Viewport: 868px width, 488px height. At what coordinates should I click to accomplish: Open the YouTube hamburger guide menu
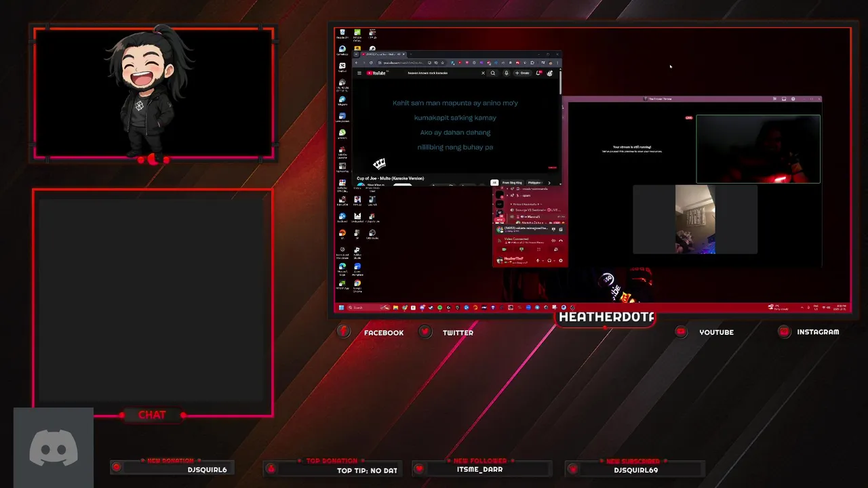click(359, 73)
